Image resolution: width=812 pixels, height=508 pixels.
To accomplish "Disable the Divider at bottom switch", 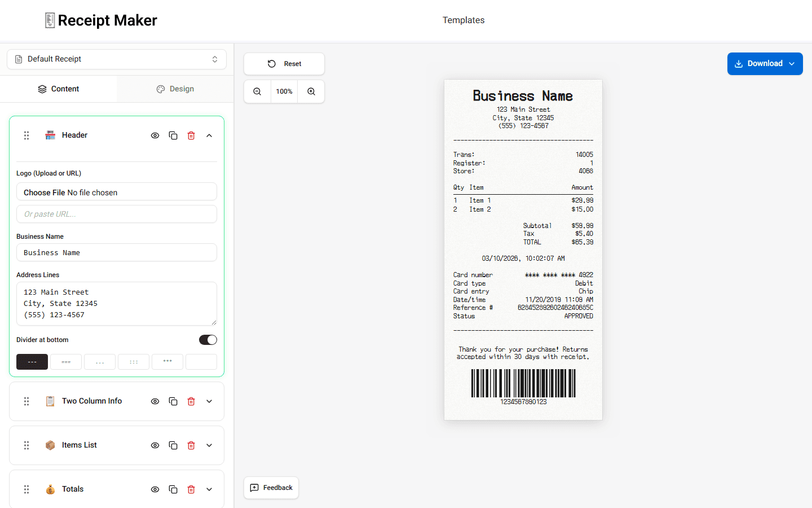I will tap(208, 339).
